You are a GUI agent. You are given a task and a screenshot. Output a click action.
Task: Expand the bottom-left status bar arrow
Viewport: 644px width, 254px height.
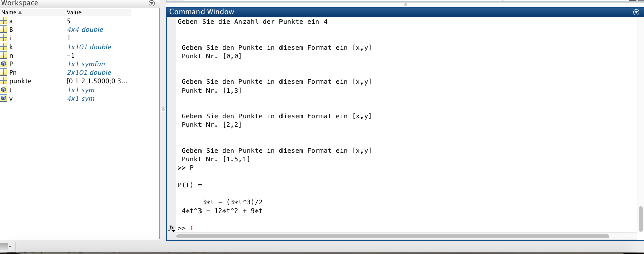[x=10, y=246]
